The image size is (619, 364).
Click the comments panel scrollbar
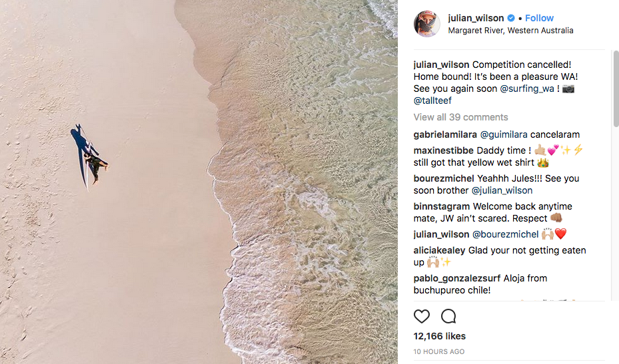coord(616,89)
